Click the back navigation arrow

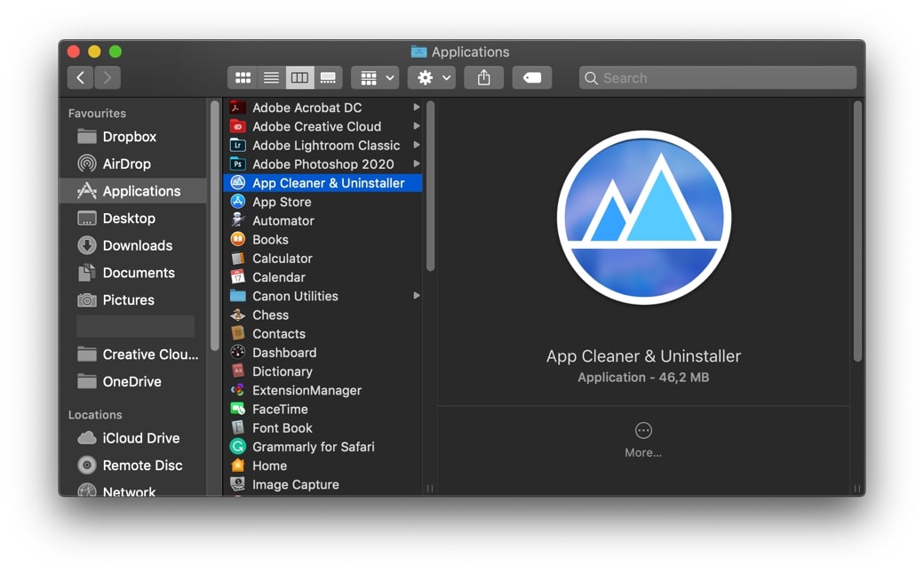(80, 77)
